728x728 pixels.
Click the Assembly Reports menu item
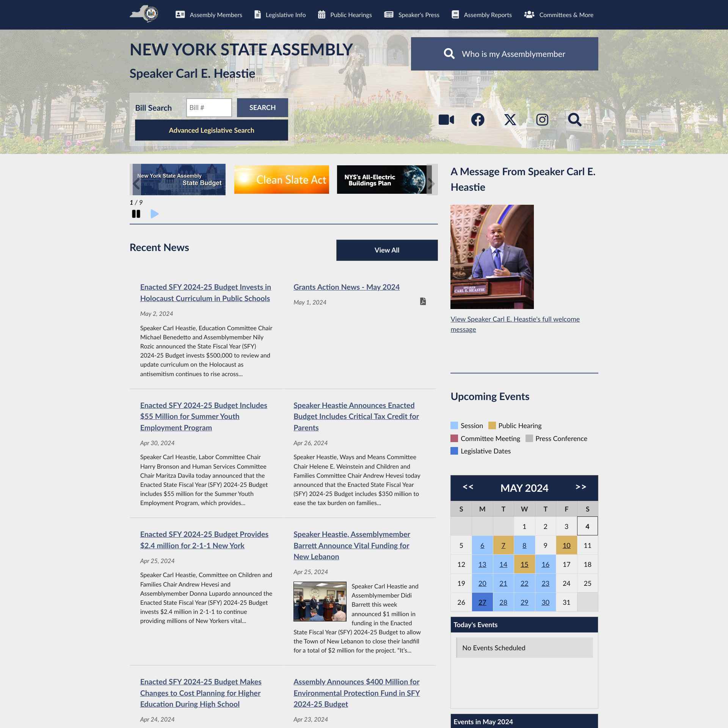coord(487,15)
